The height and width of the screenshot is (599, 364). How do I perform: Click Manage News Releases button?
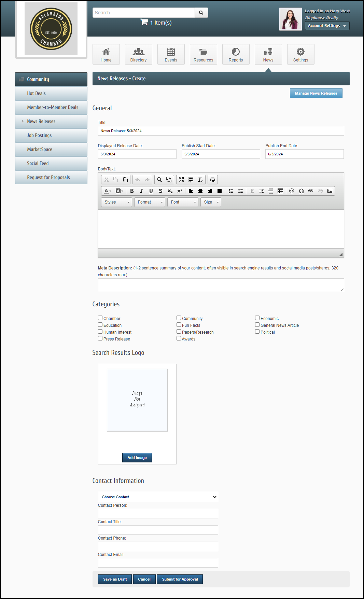coord(316,93)
